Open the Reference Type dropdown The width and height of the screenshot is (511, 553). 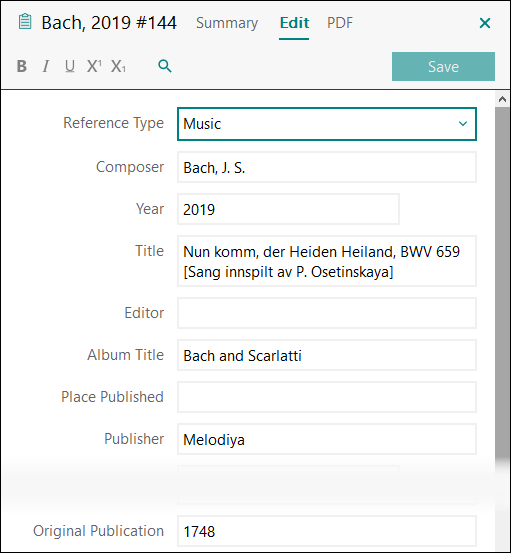coord(327,124)
